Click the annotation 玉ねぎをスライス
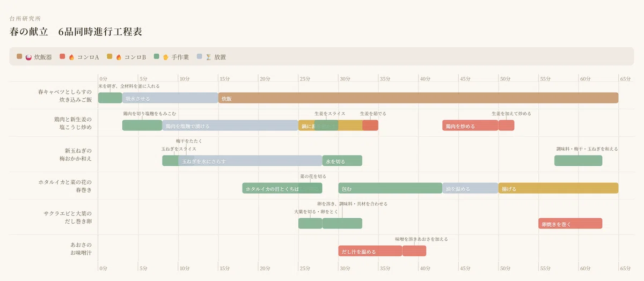The height and width of the screenshot is (281, 644). click(179, 149)
